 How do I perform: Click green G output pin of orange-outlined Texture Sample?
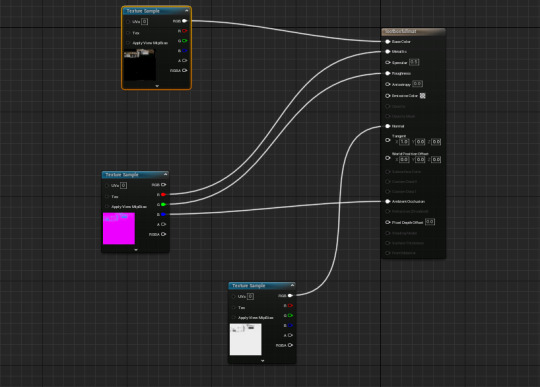185,41
